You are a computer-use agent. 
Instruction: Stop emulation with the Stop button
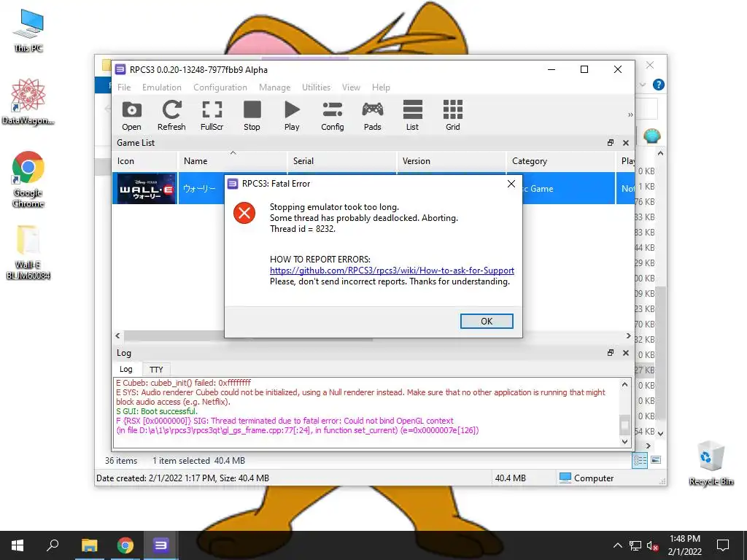[x=252, y=115]
